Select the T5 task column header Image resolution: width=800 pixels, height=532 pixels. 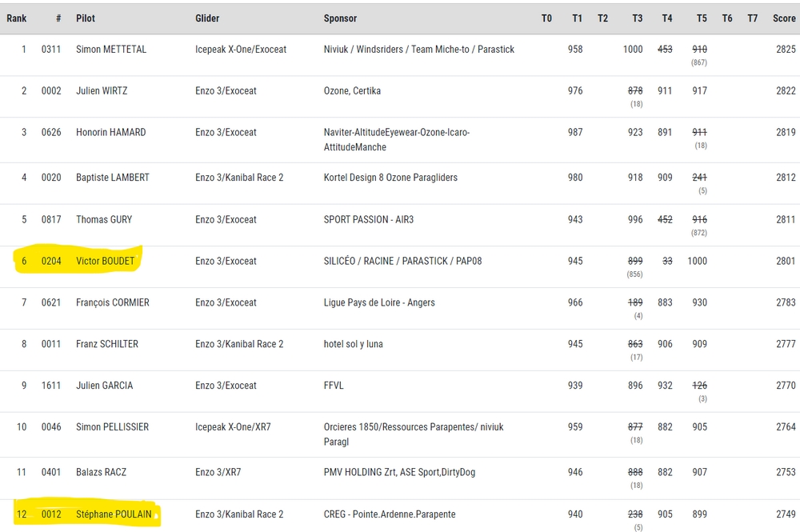[x=702, y=18]
